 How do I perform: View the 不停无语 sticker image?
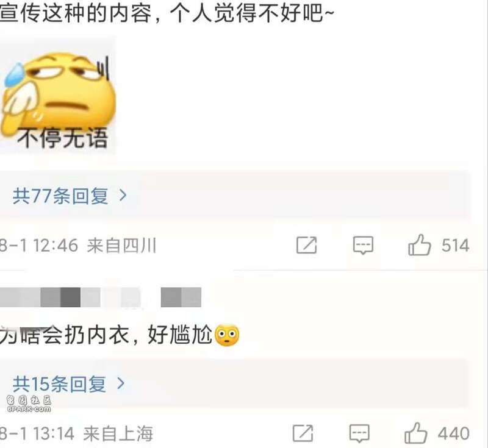[58, 95]
